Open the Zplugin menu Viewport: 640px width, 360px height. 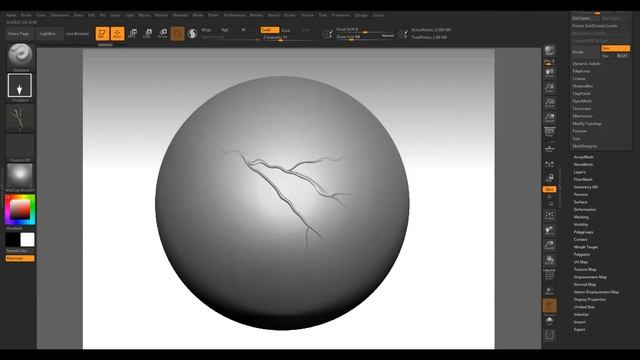point(361,15)
